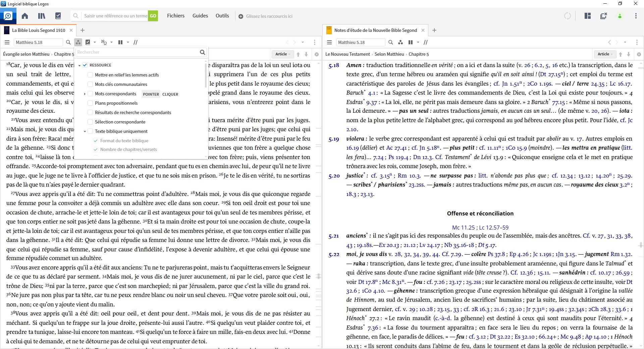The height and width of the screenshot is (349, 644).
Task: Focus the 'Saisir une référence ou un terme' box
Action: (x=115, y=16)
